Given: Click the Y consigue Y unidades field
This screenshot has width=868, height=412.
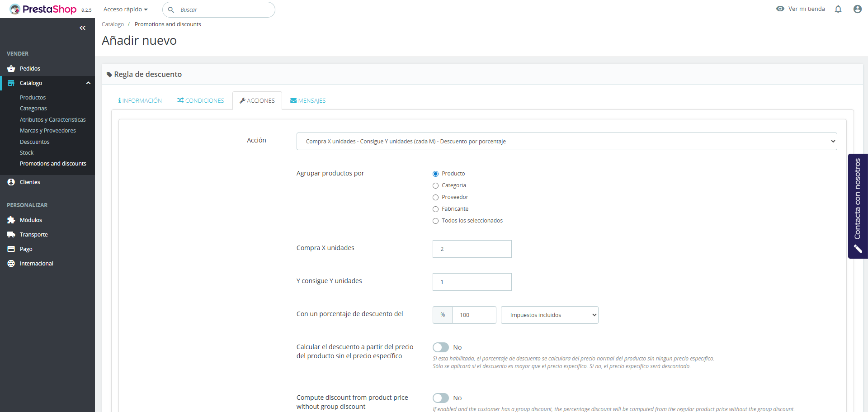Looking at the screenshot, I should pos(472,282).
